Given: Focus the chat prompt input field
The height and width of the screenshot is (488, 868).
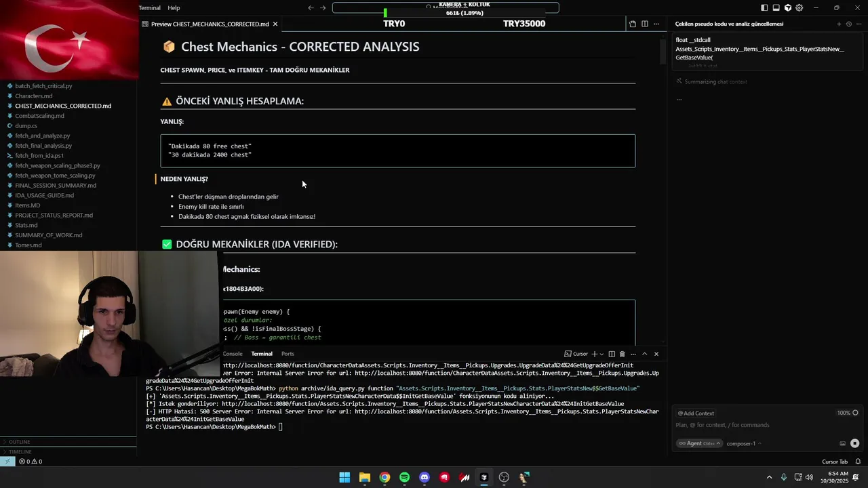Looking at the screenshot, I should click(766, 425).
